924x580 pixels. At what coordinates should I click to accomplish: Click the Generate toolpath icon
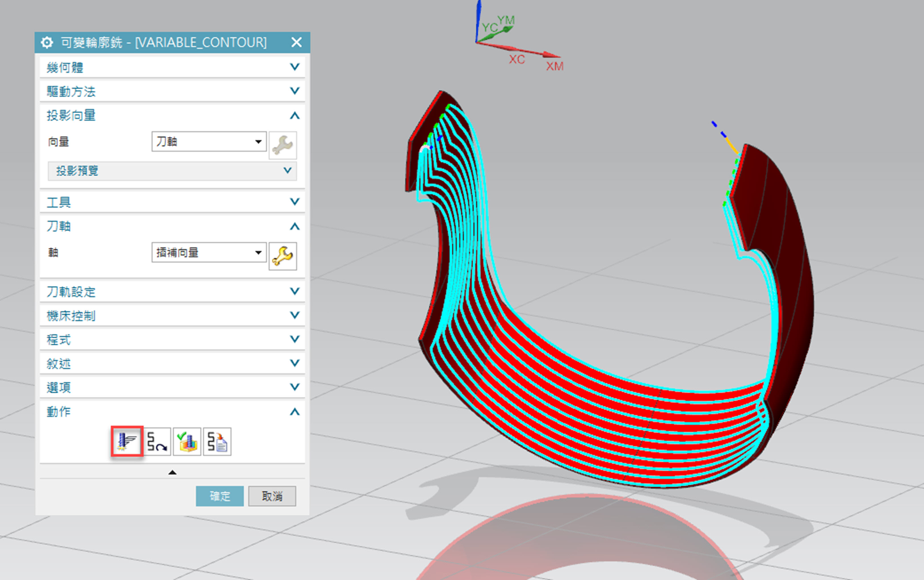click(127, 441)
